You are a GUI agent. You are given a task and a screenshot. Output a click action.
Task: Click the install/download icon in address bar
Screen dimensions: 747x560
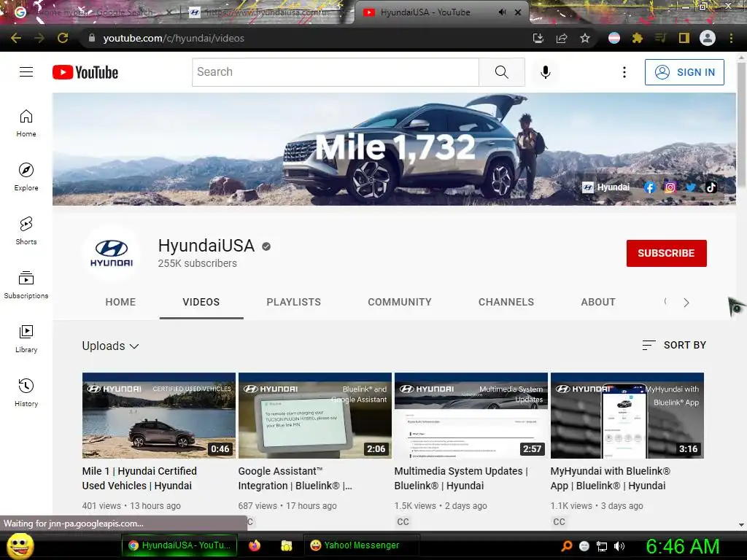[538, 38]
